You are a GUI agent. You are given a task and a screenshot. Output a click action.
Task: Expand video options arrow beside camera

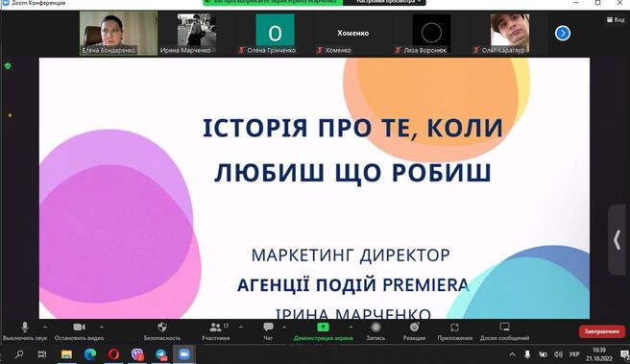102,328
